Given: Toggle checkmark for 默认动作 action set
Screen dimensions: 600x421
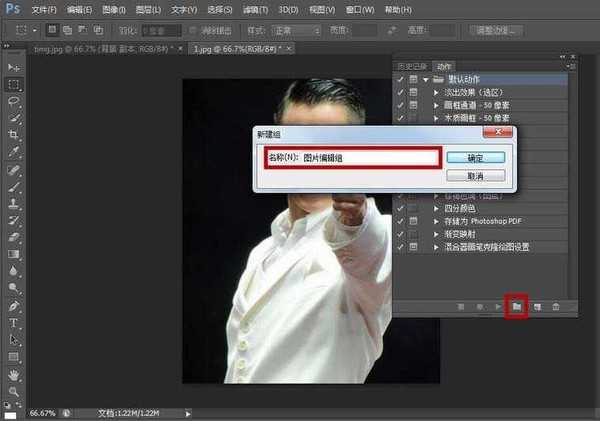Looking at the screenshot, I should 400,79.
